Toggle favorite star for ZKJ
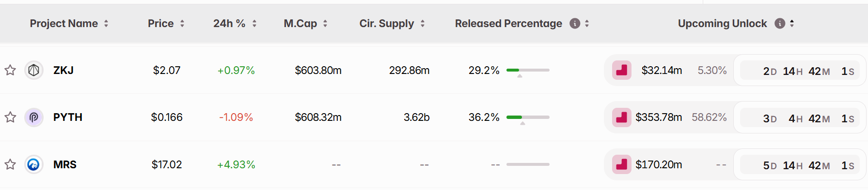Image resolution: width=868 pixels, height=190 pixels. pos(10,71)
